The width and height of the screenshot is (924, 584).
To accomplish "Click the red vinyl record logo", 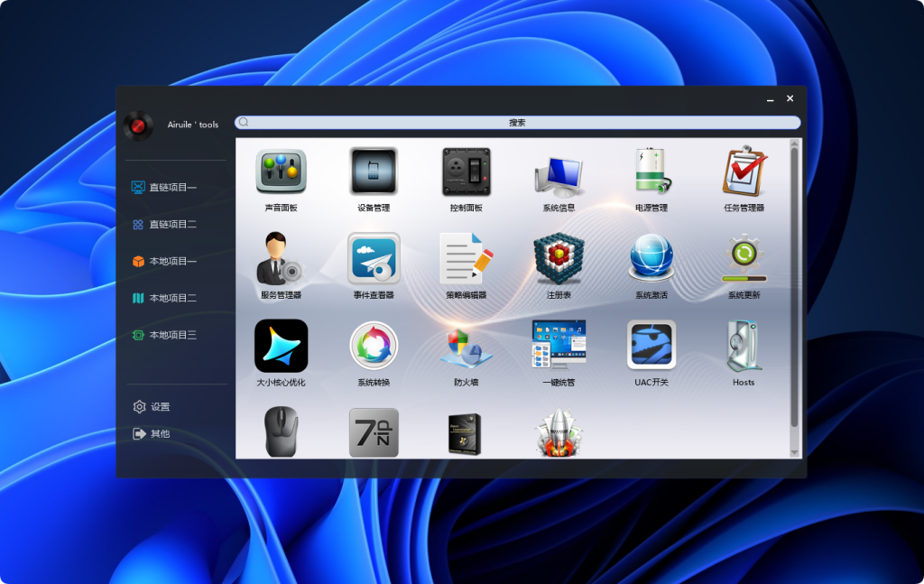I will [x=138, y=125].
